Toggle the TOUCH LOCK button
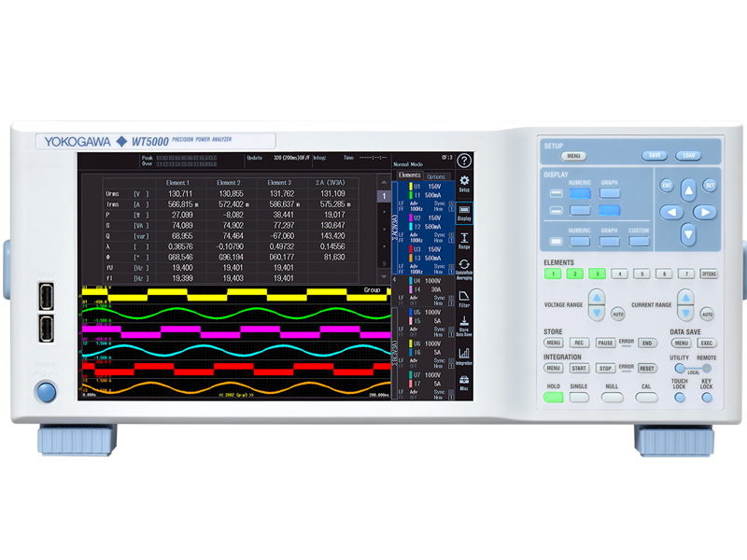747x560 pixels. 680,398
